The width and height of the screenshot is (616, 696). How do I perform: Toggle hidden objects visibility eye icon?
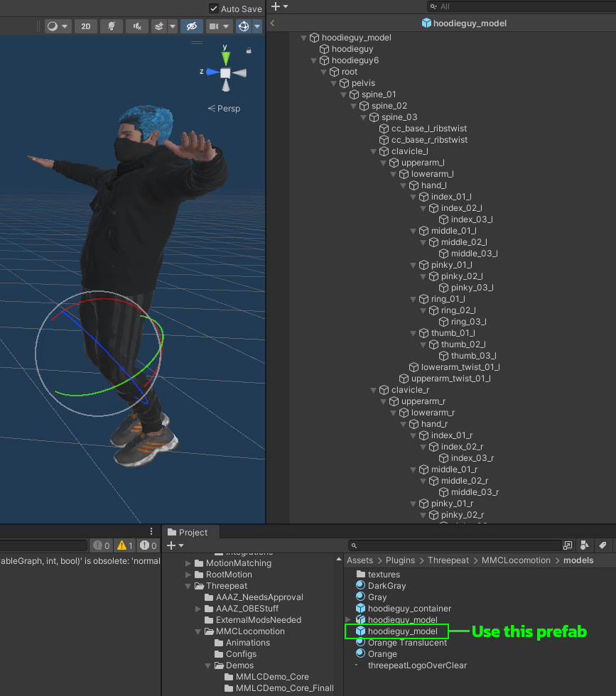[191, 26]
